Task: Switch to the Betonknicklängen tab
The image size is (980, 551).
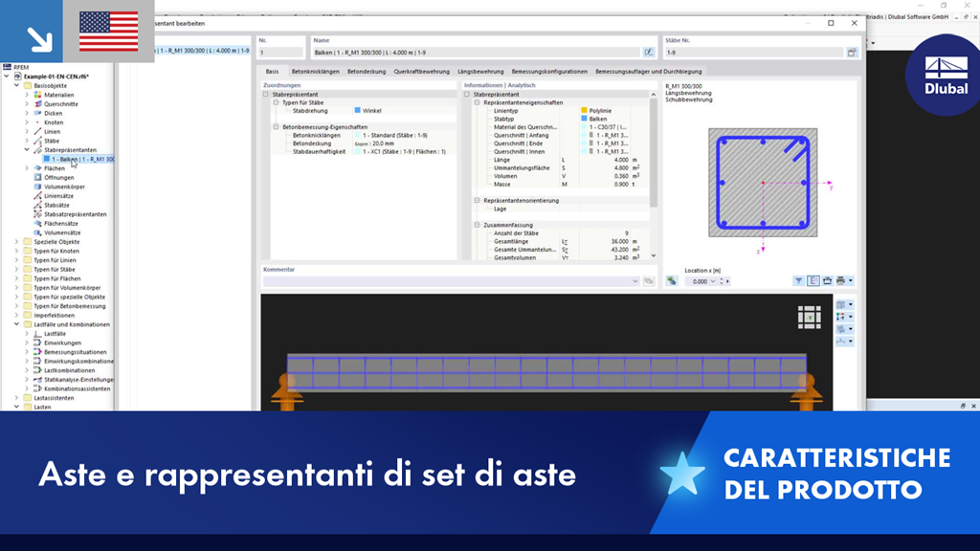Action: (316, 71)
